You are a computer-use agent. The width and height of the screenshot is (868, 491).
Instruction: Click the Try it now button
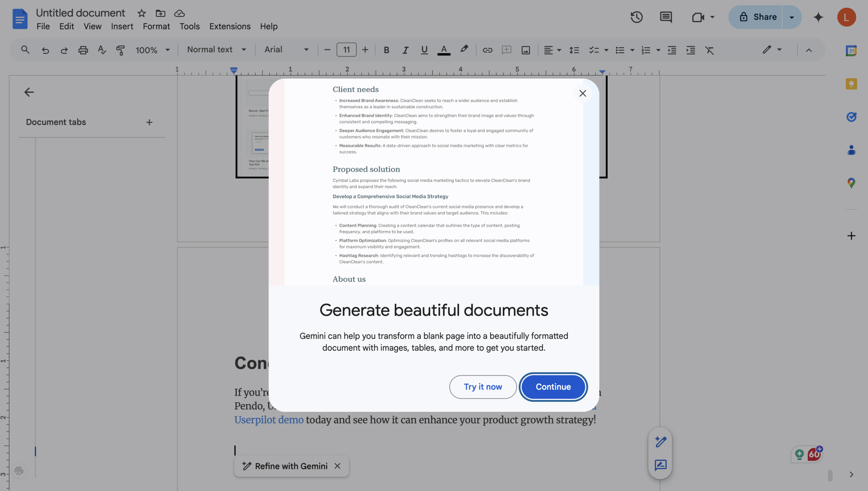point(482,386)
